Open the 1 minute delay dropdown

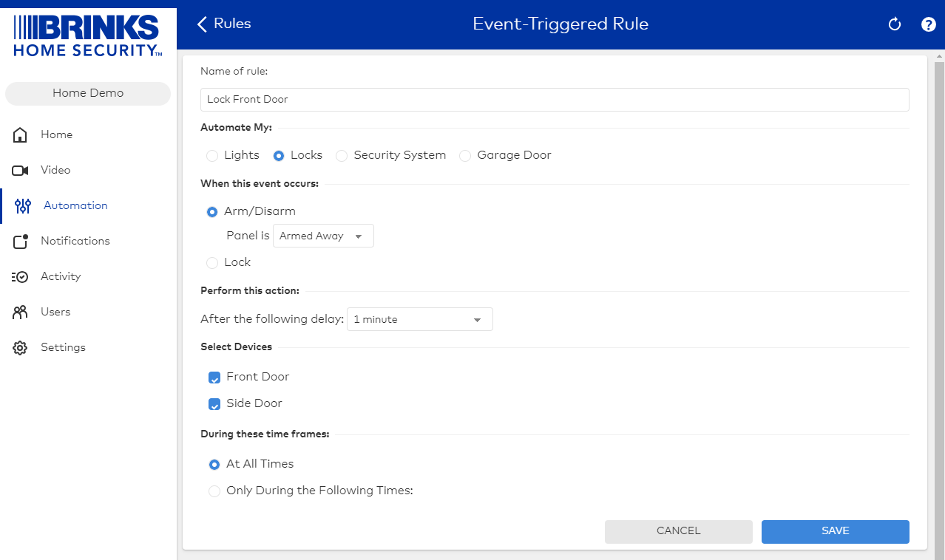[419, 319]
